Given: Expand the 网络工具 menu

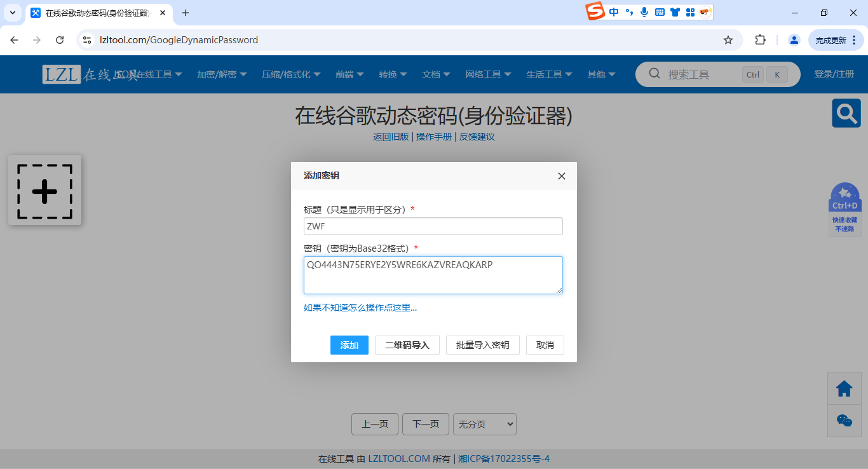Looking at the screenshot, I should click(488, 74).
